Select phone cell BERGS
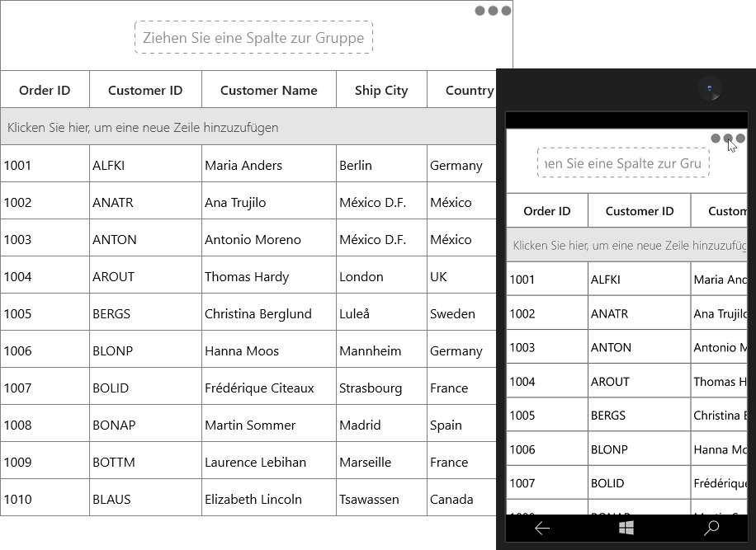This screenshot has height=550, width=756. point(640,415)
